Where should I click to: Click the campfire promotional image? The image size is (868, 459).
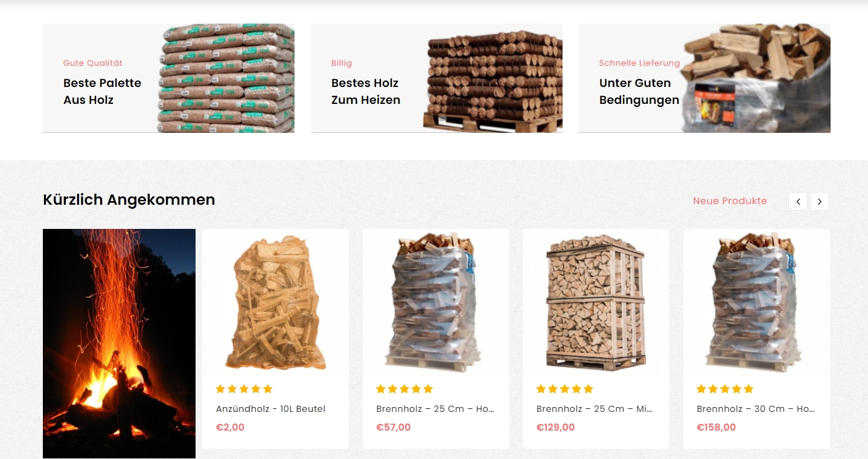pyautogui.click(x=119, y=343)
